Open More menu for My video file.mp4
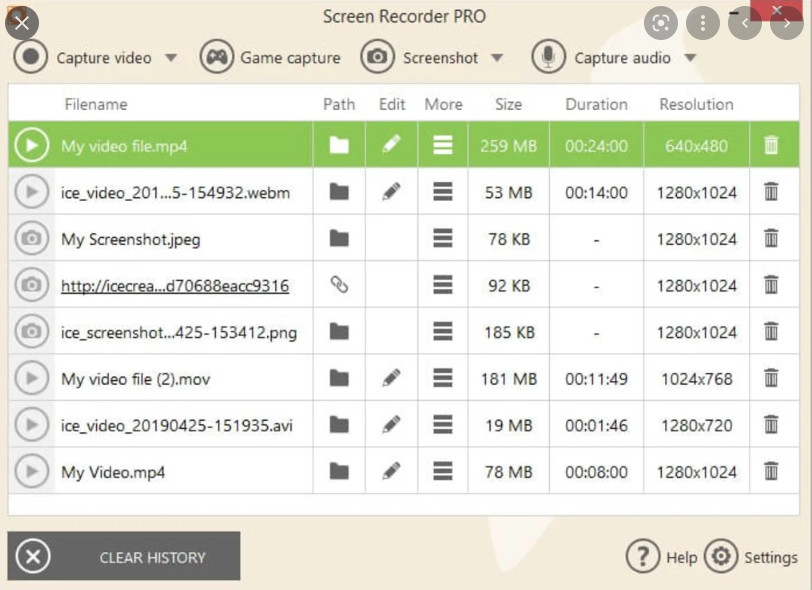This screenshot has width=812, height=590. pos(443,145)
